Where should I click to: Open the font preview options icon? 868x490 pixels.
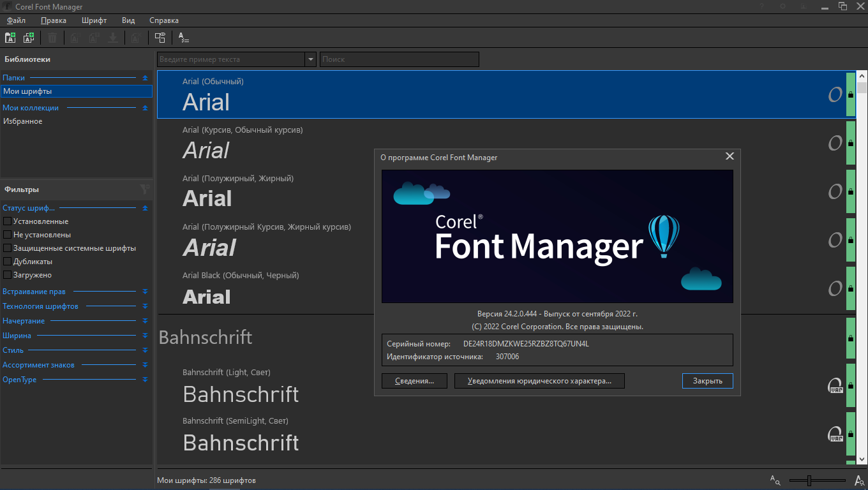pyautogui.click(x=183, y=38)
